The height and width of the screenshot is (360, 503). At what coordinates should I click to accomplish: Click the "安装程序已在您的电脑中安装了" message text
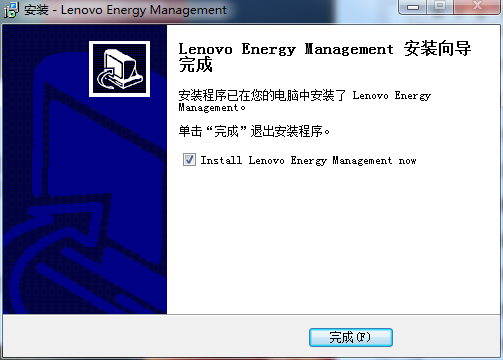[262, 96]
